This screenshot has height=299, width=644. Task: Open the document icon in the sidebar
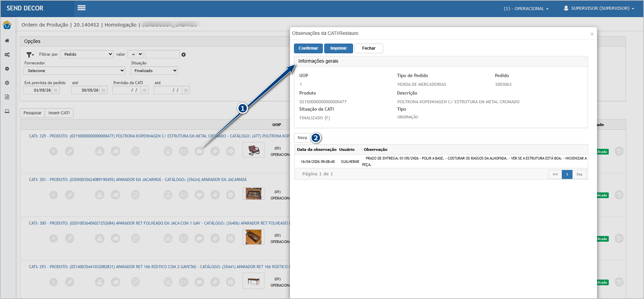[7, 97]
